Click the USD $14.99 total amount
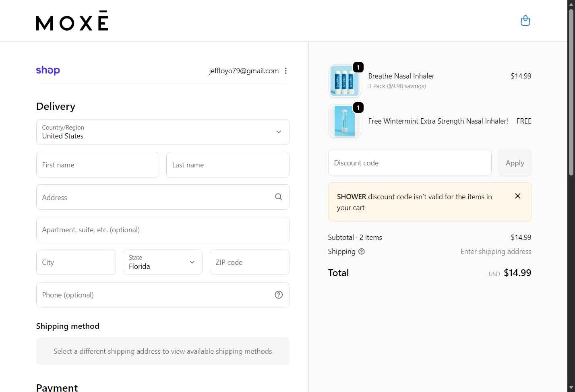Viewport: 575px width, 392px height. tap(510, 273)
